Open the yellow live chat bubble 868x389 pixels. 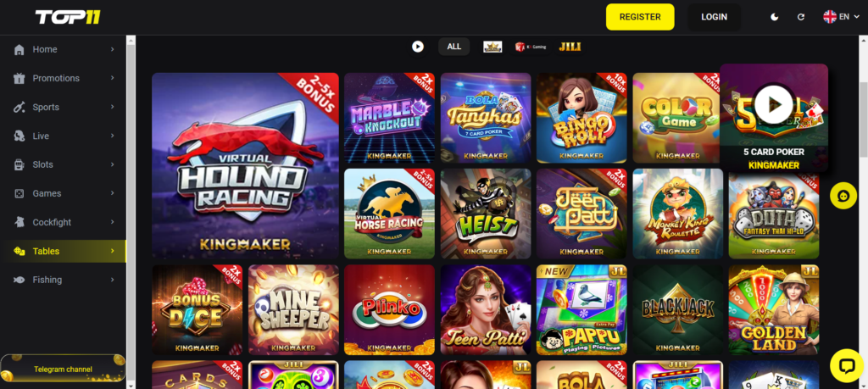pyautogui.click(x=847, y=366)
